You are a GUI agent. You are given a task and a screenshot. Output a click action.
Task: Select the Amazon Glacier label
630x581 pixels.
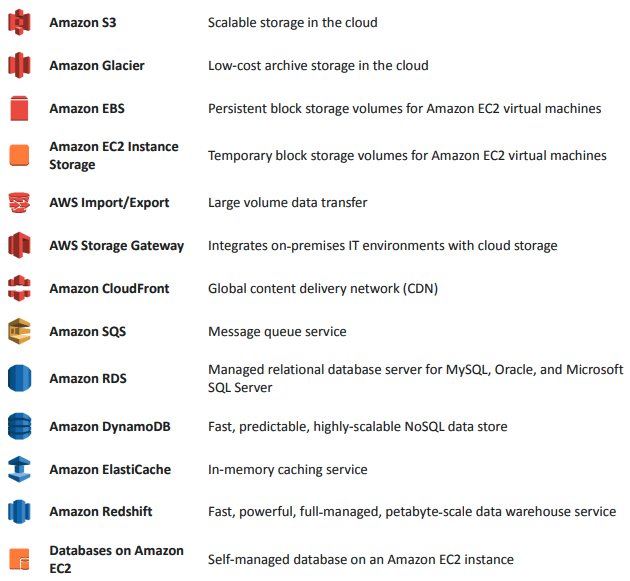point(97,65)
